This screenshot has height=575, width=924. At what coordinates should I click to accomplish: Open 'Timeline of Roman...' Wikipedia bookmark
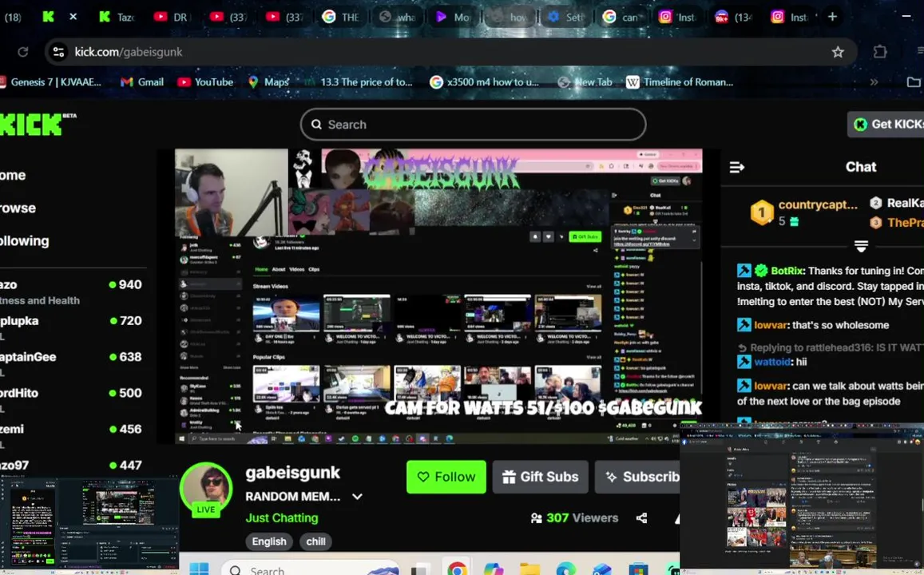coord(680,82)
